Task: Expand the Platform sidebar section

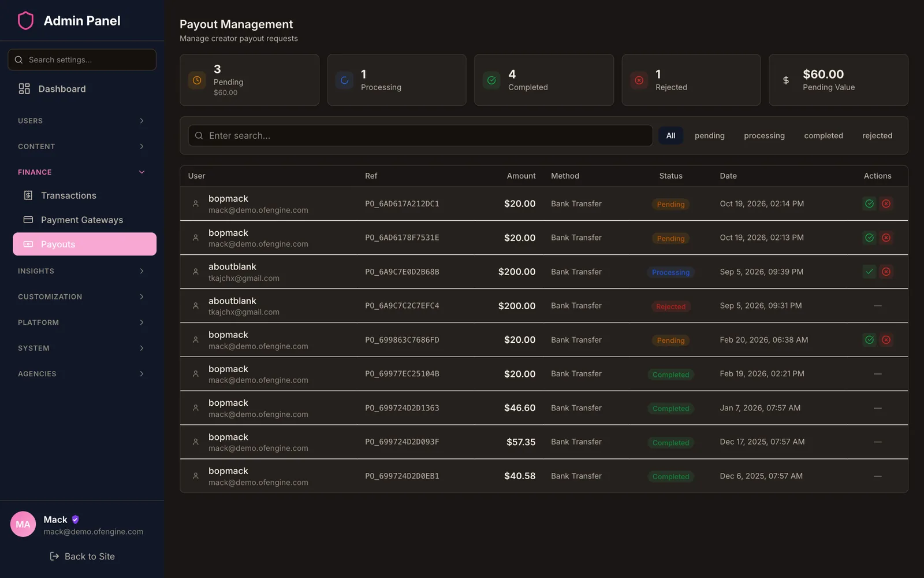Action: coord(81,323)
